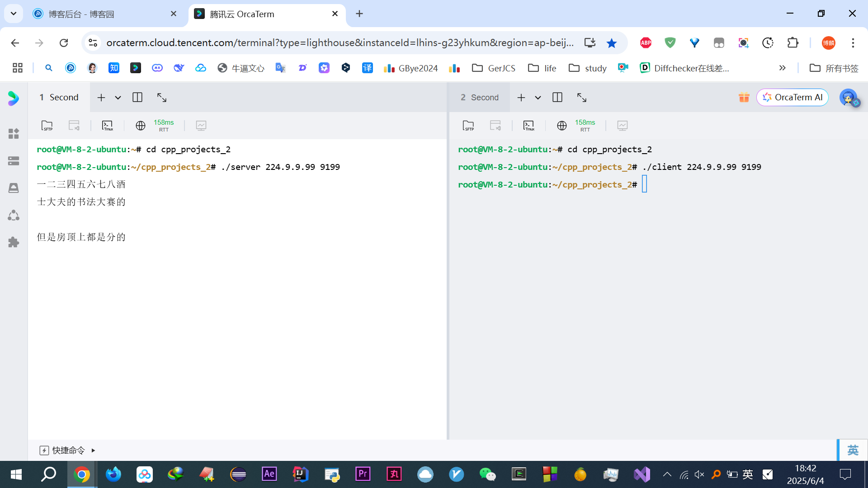Expand dropdown arrow beside left plus button
The image size is (868, 488).
(x=118, y=98)
